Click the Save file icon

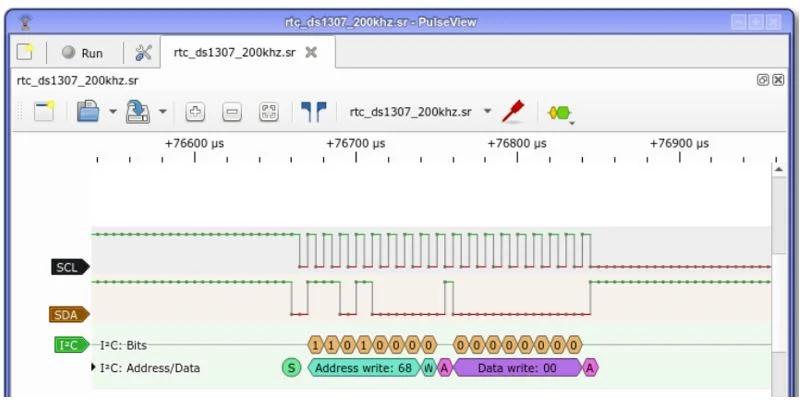(x=137, y=112)
